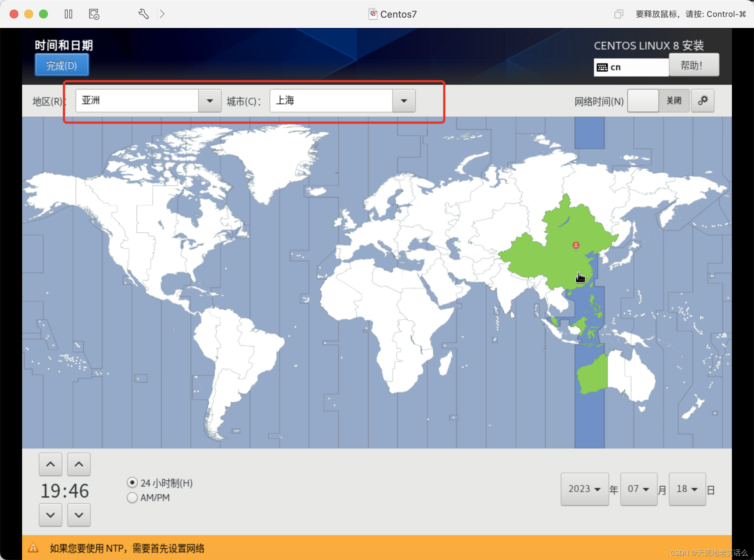The image size is (754, 560).
Task: Click the red location pin on the map
Action: click(576, 245)
